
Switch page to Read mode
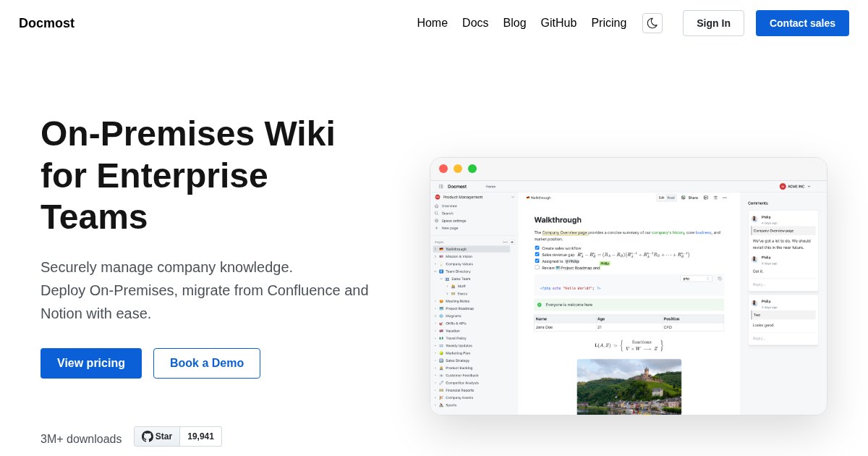click(671, 198)
